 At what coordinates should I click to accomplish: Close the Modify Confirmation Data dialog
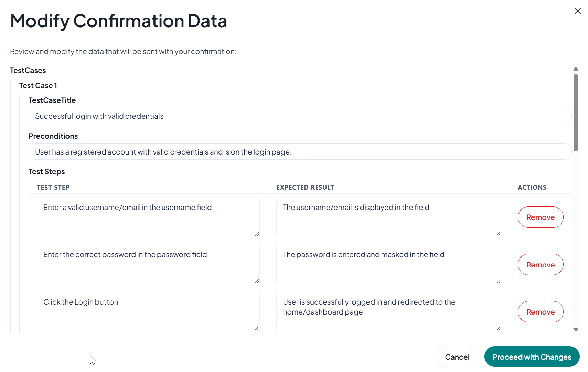(577, 11)
